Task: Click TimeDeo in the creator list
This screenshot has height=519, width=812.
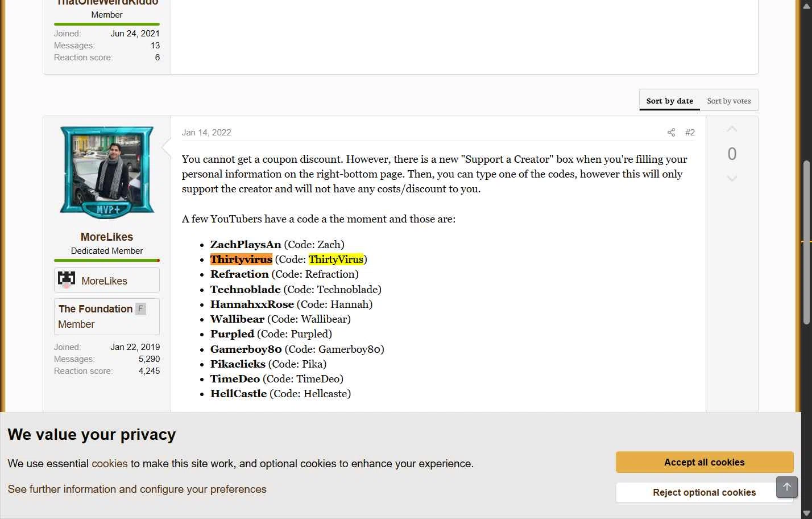Action: coord(235,379)
